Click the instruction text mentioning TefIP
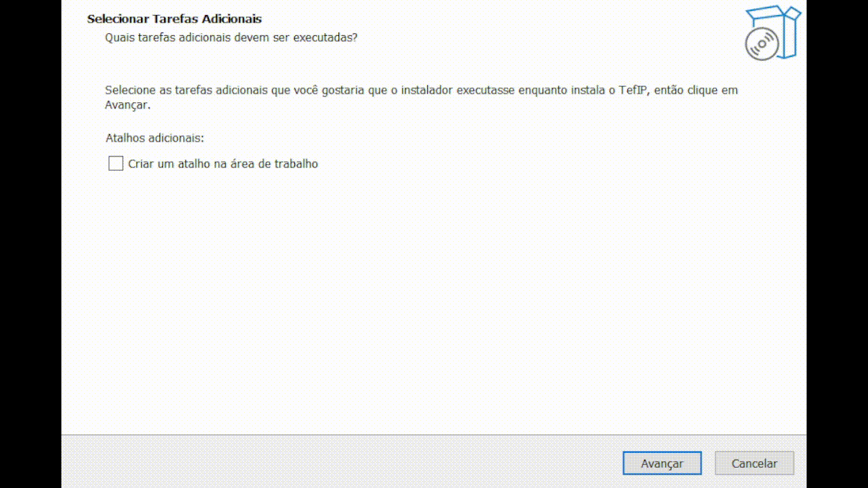This screenshot has width=868, height=488. (420, 90)
